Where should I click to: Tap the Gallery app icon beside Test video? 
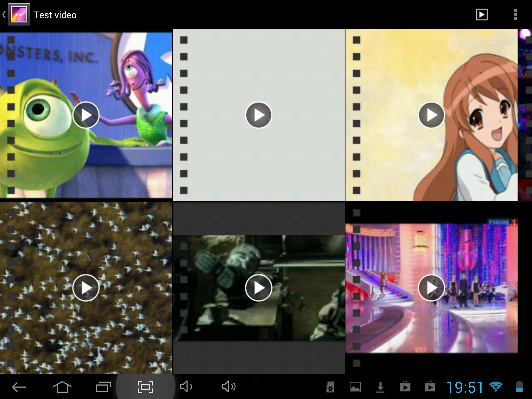[19, 15]
